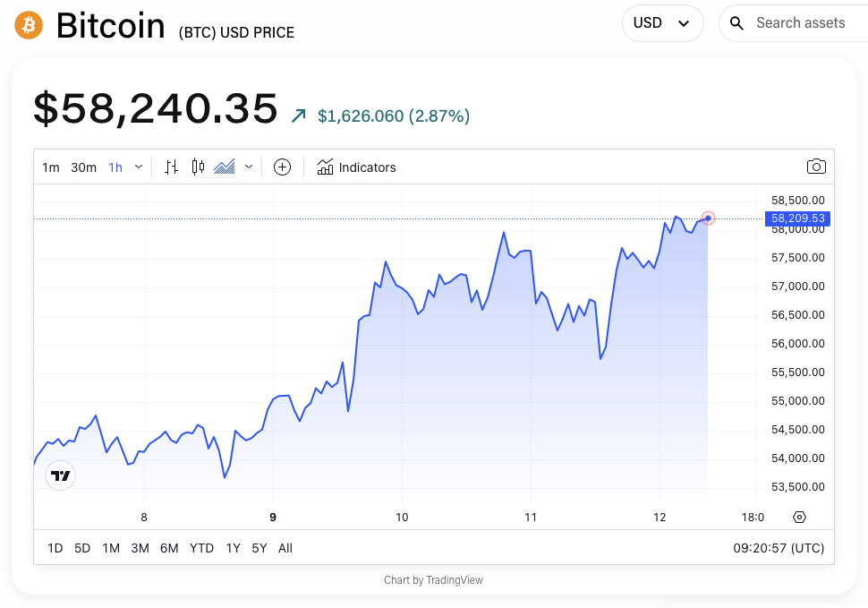Click the All timeframe button
Viewport: 868px width, 608px height.
(285, 547)
